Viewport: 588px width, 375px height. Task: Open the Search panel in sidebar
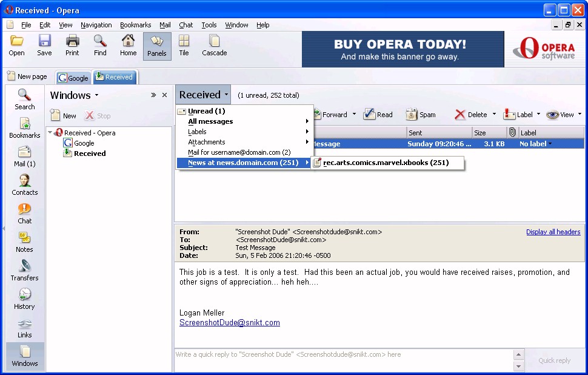tap(25, 100)
